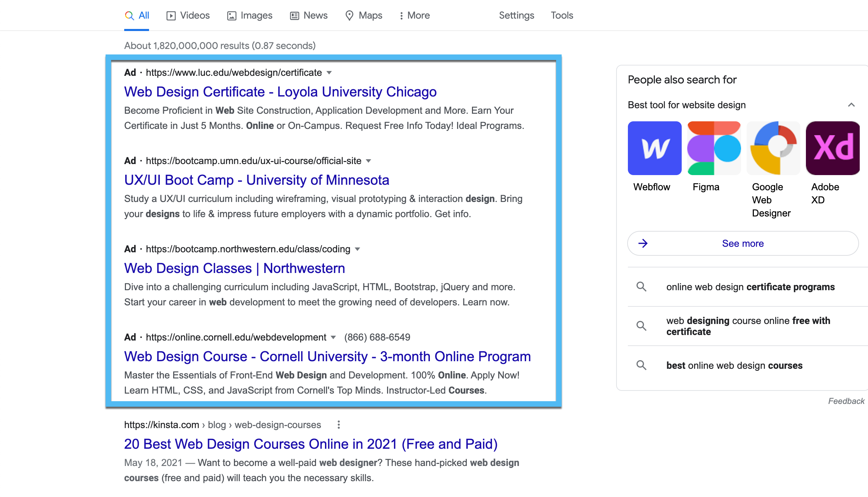The image size is (868, 497).
Task: Search web designing course online free with certificate
Action: 748,326
